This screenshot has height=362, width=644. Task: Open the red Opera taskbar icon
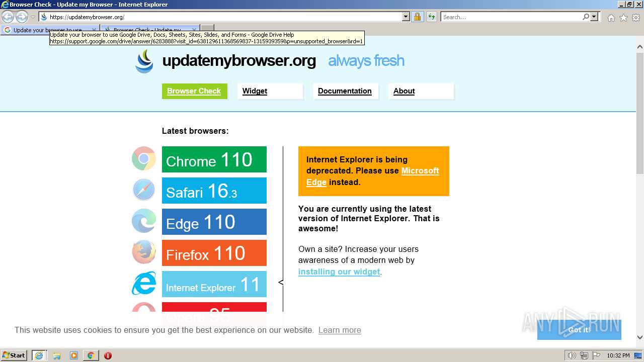[x=108, y=355]
